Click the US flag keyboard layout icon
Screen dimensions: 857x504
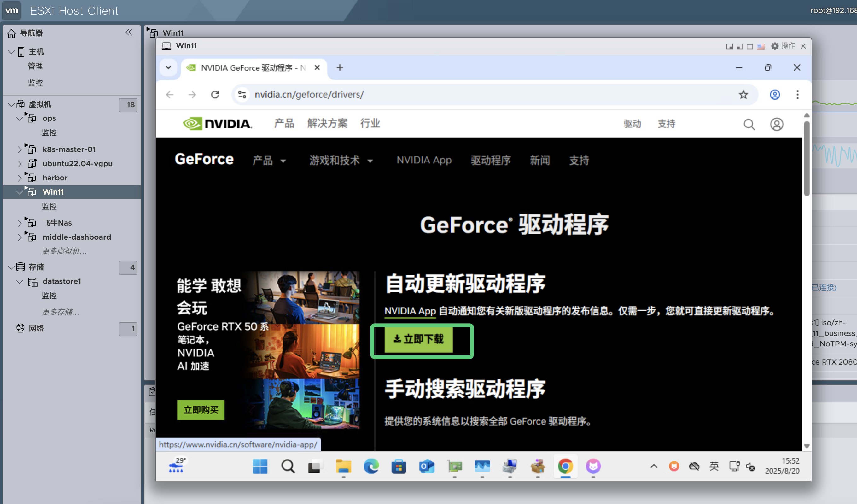[x=761, y=46]
